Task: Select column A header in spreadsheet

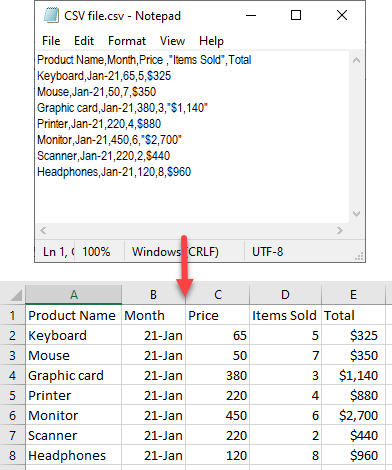Action: pos(74,295)
